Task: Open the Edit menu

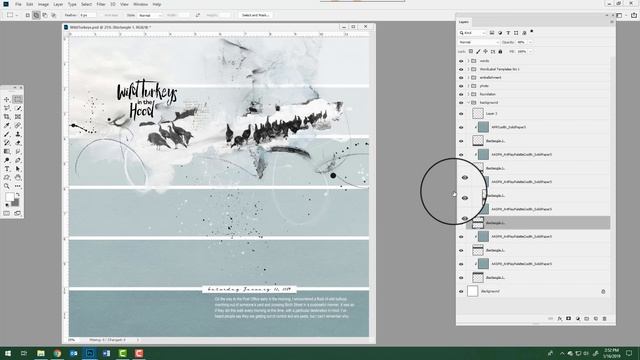Action: [x=30, y=4]
